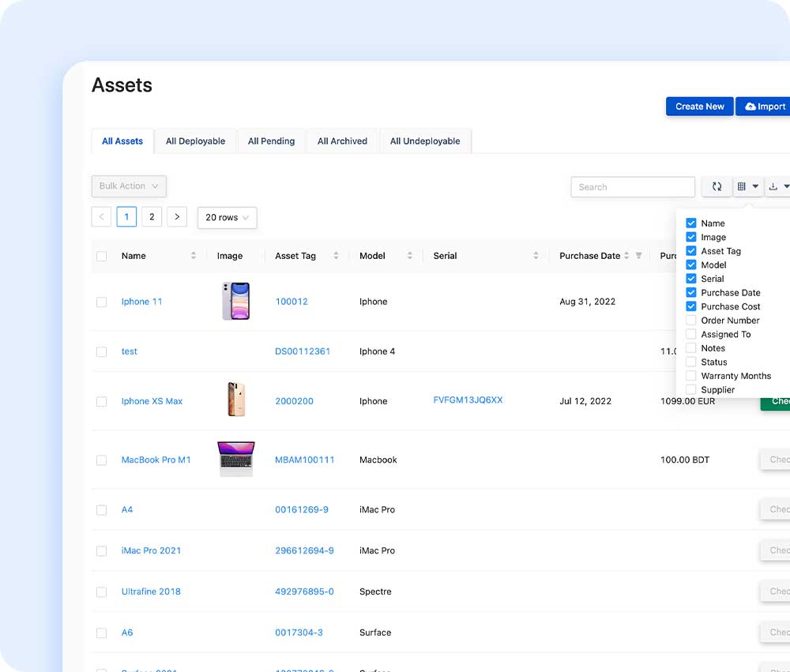Sort by the Asset Tag column arrows
The height and width of the screenshot is (672, 790).
click(336, 256)
